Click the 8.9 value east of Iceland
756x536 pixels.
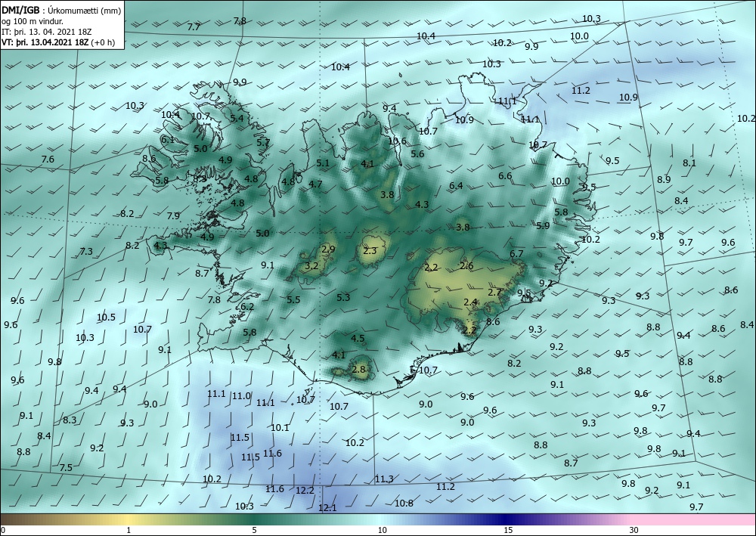(x=664, y=179)
